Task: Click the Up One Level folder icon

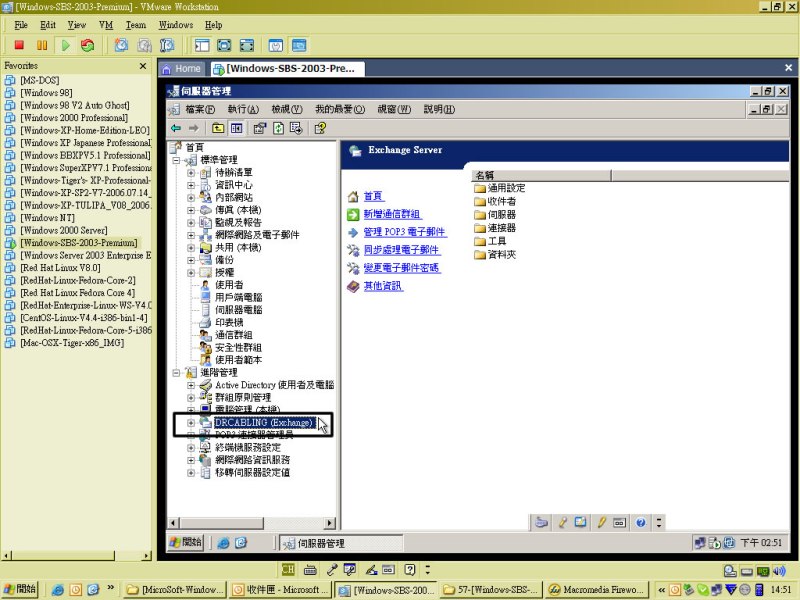Action: click(x=218, y=128)
